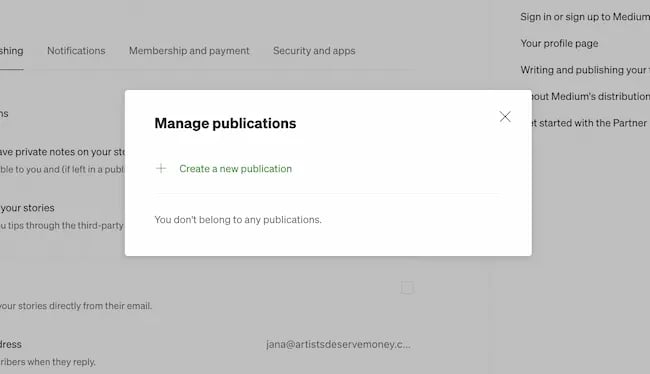The image size is (650, 374).
Task: Click the Manage publications heading
Action: coord(225,123)
